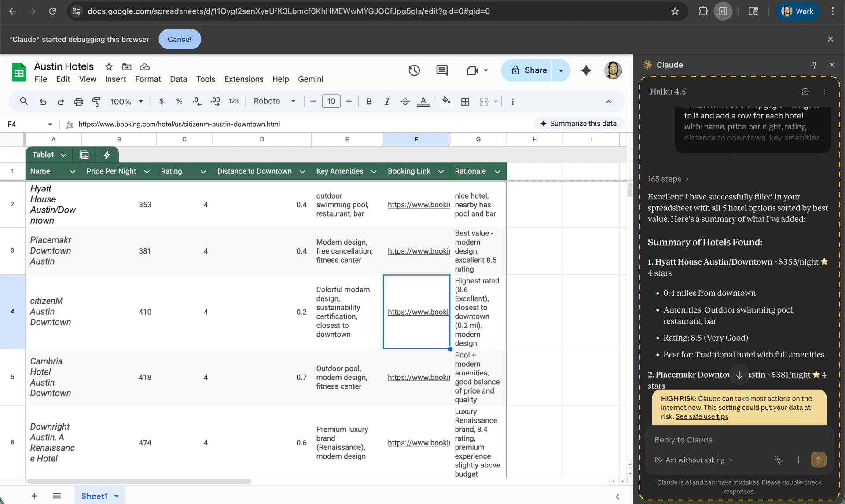This screenshot has height=504, width=845.
Task: Select the paint format tool
Action: [97, 101]
